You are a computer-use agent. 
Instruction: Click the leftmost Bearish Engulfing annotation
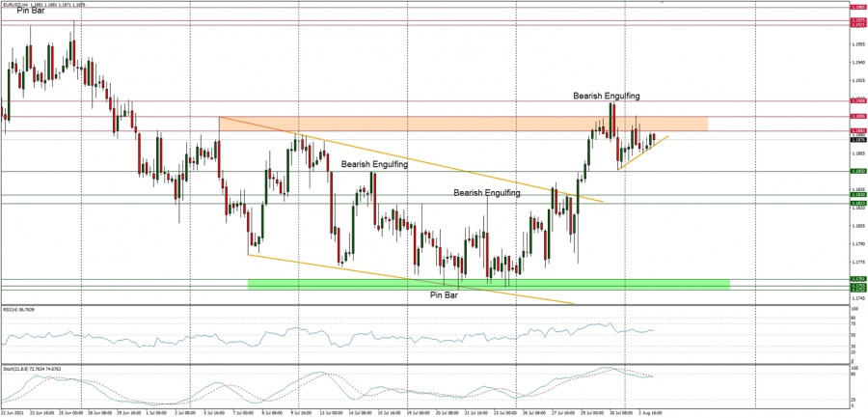pos(373,165)
